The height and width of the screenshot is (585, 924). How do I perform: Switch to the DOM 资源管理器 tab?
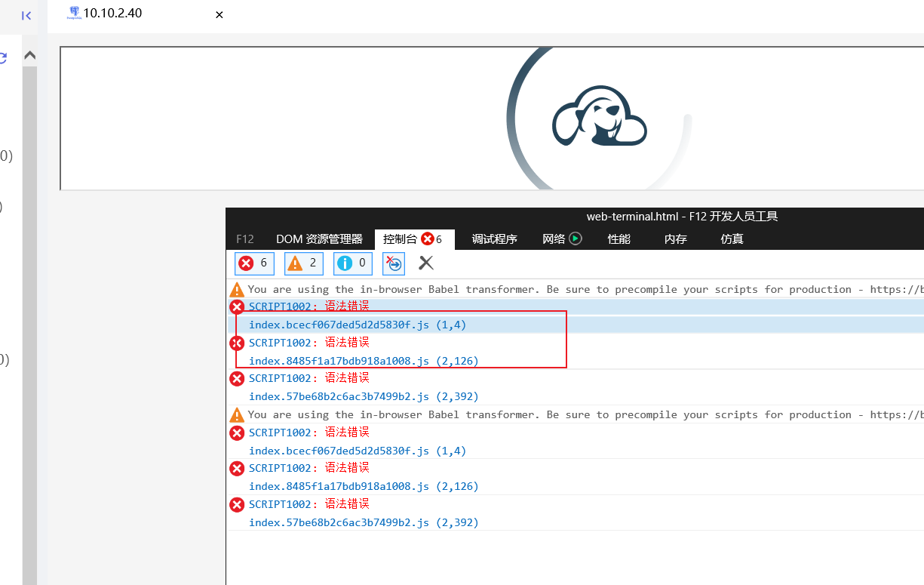[x=319, y=239]
